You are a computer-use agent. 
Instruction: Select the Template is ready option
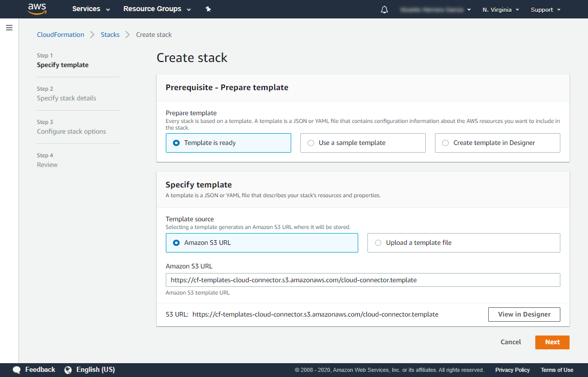(228, 143)
